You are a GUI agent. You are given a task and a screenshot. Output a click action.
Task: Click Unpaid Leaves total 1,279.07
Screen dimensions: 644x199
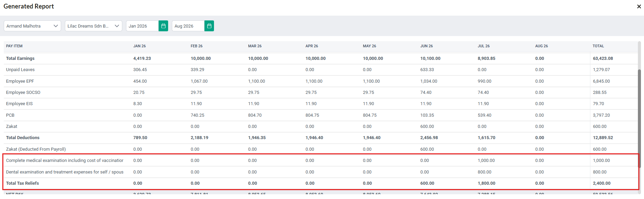[601, 70]
